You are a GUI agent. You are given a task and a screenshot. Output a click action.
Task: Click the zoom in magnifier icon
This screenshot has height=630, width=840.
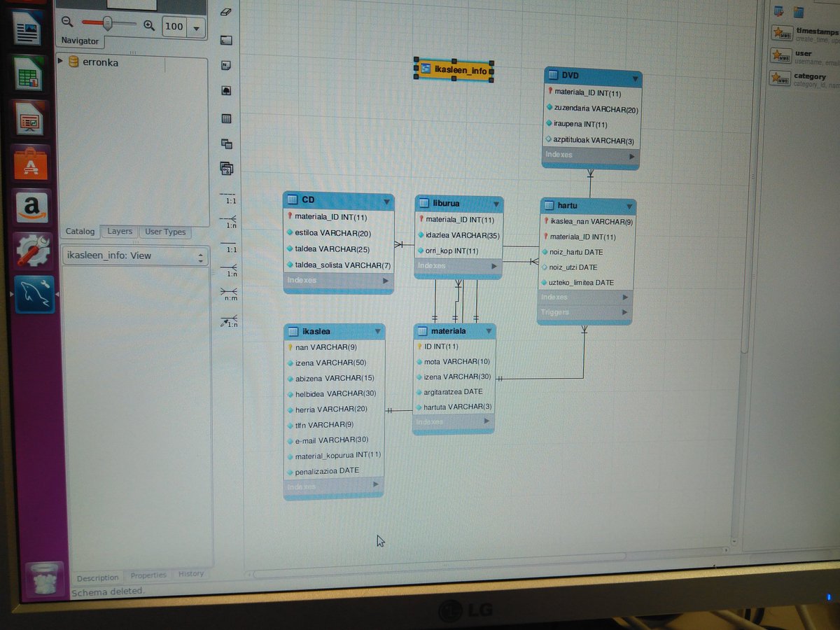coord(149,25)
